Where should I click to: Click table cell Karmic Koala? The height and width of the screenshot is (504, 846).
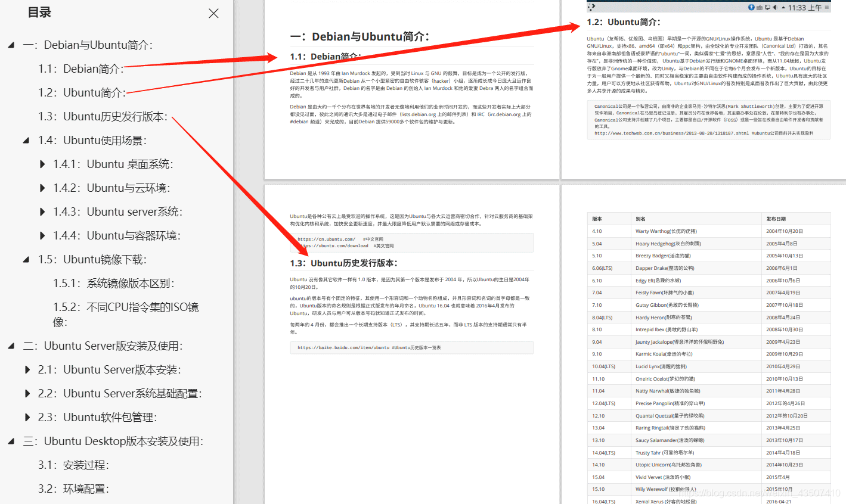click(x=664, y=354)
